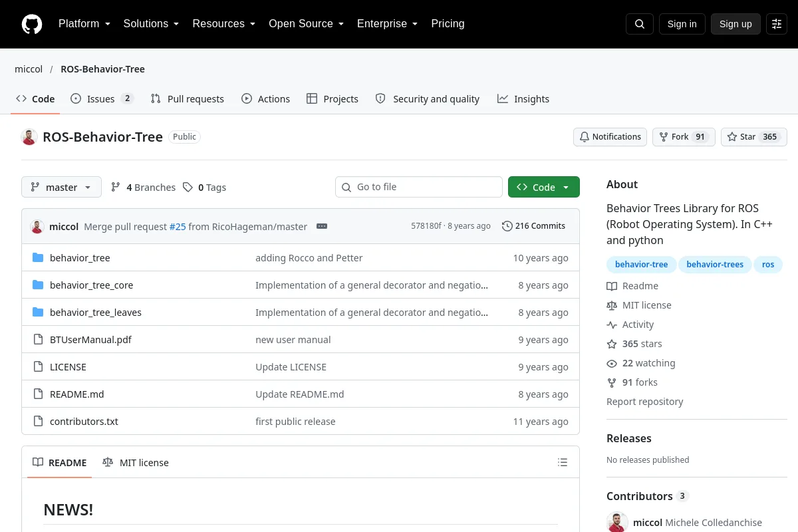Open the behavior_tree folder

(x=80, y=258)
